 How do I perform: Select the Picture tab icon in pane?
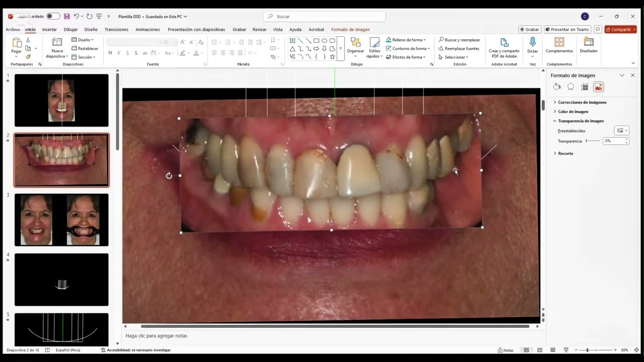pyautogui.click(x=598, y=87)
